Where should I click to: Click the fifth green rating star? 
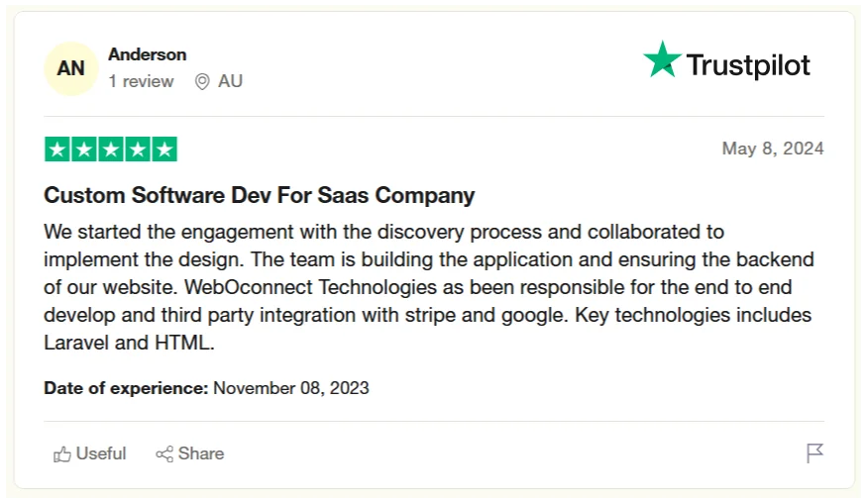(x=164, y=150)
